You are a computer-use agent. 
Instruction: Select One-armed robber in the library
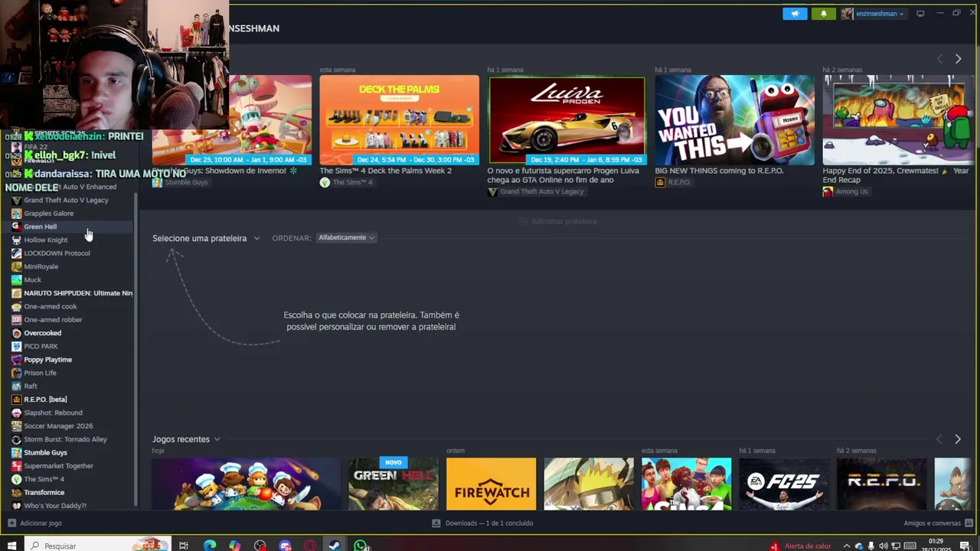(x=53, y=320)
